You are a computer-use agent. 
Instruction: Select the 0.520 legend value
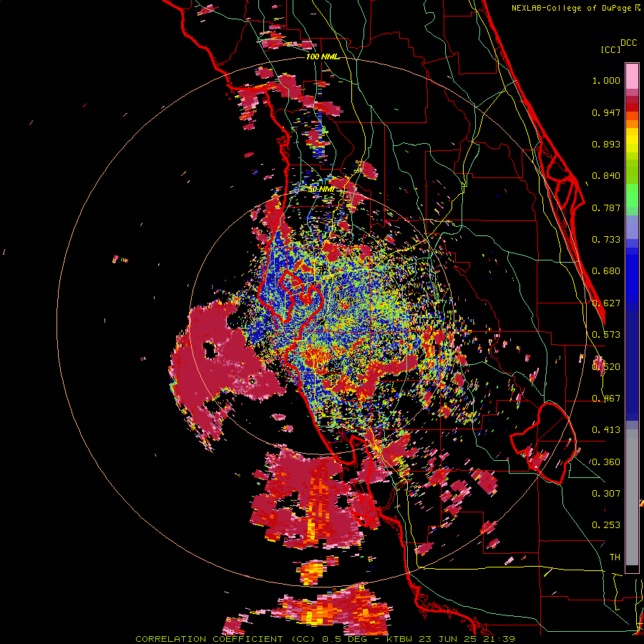click(x=606, y=367)
